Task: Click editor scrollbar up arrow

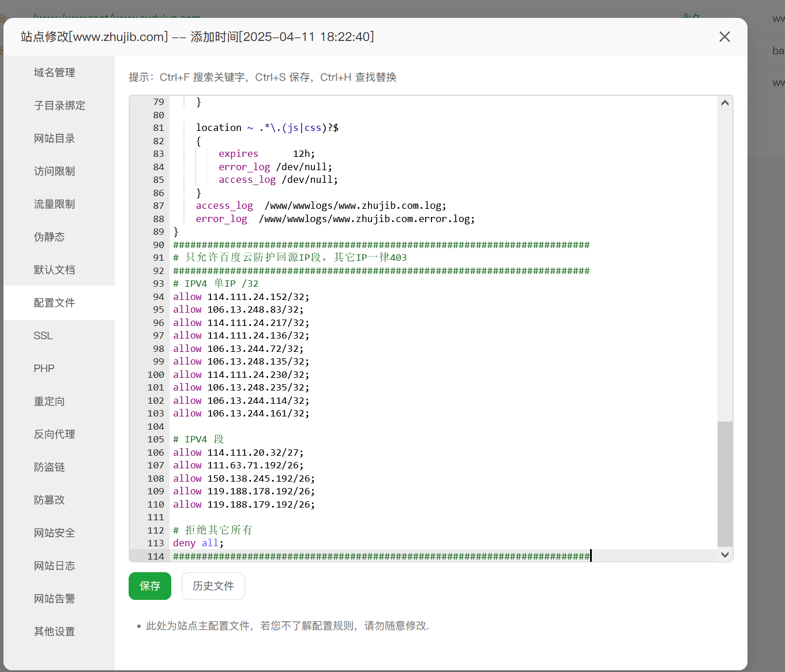Action: click(725, 103)
